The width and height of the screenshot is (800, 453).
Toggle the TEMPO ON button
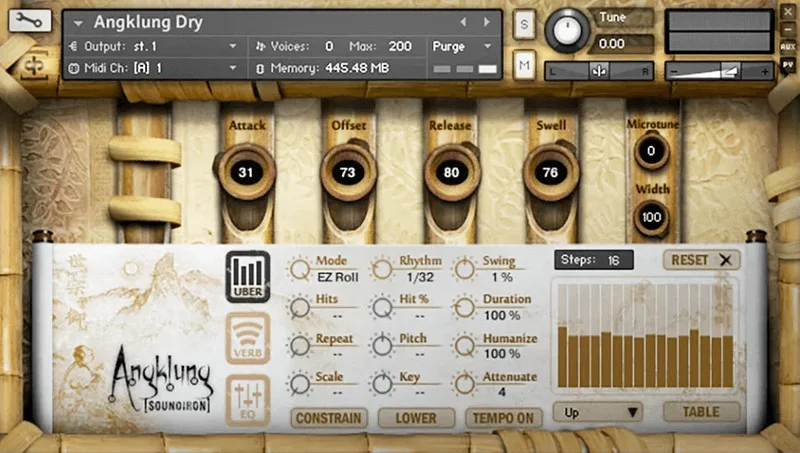[504, 418]
